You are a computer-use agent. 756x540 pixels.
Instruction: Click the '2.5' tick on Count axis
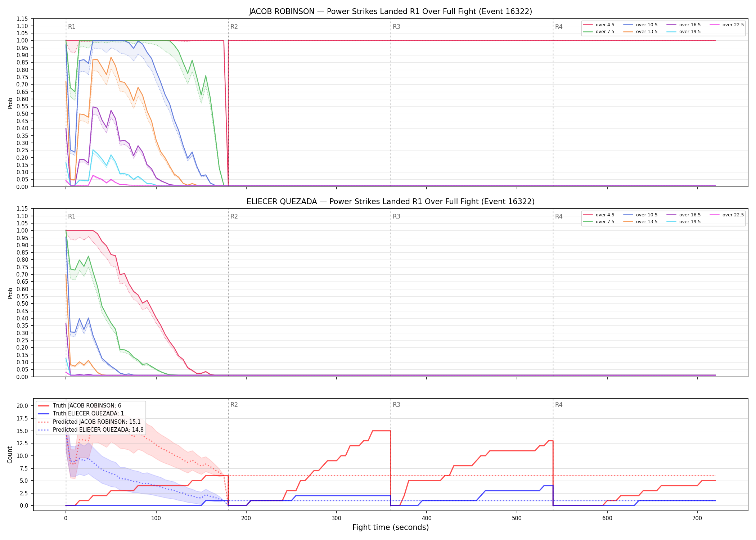[23, 493]
